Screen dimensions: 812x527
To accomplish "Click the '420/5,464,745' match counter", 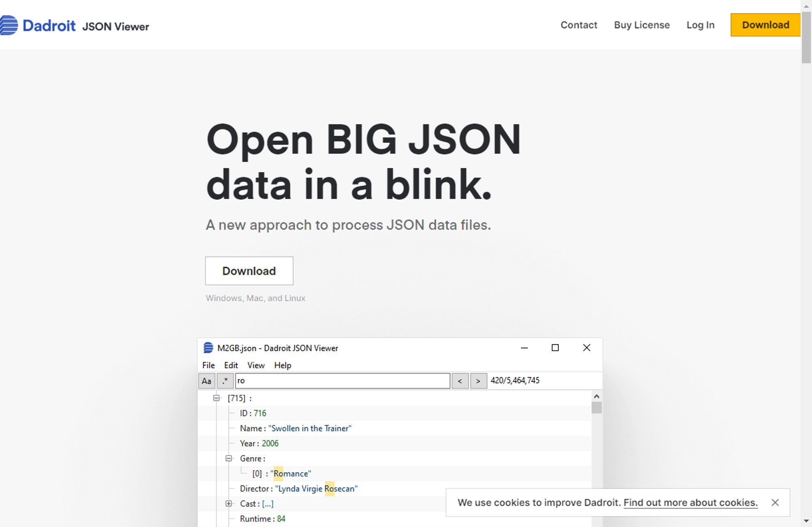I will point(515,380).
